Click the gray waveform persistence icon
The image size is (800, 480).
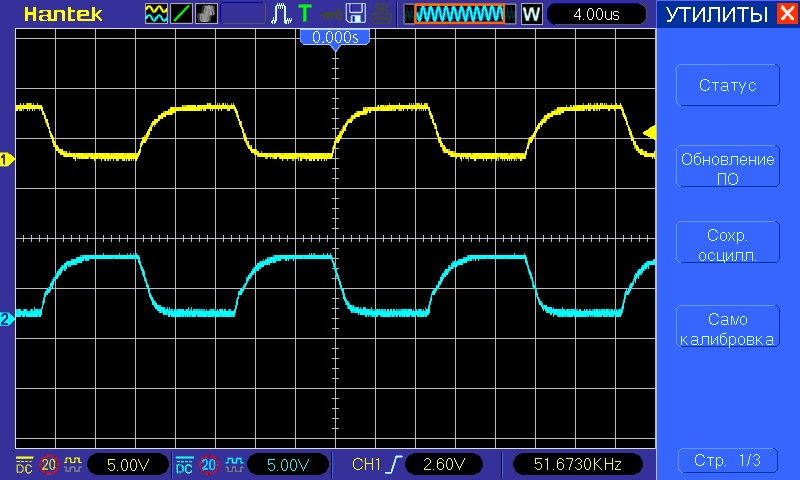pyautogui.click(x=206, y=14)
